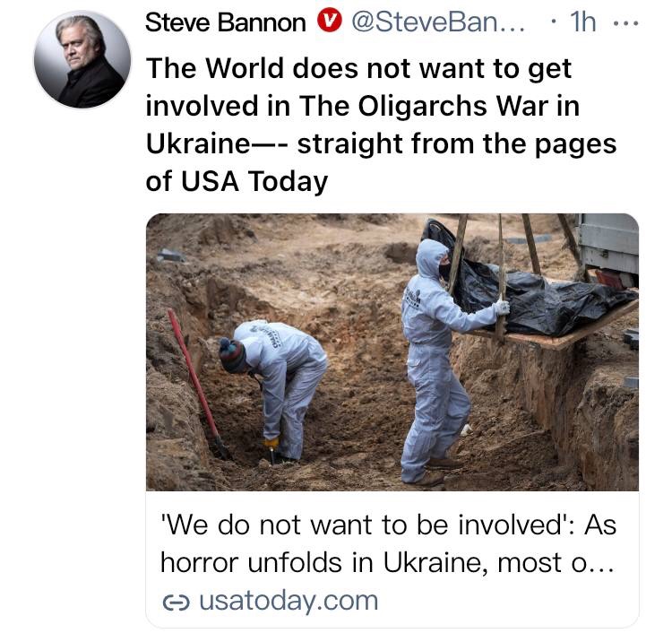Image resolution: width=672 pixels, height=633 pixels.
Task: Click the 1h timestamp
Action: click(x=583, y=22)
